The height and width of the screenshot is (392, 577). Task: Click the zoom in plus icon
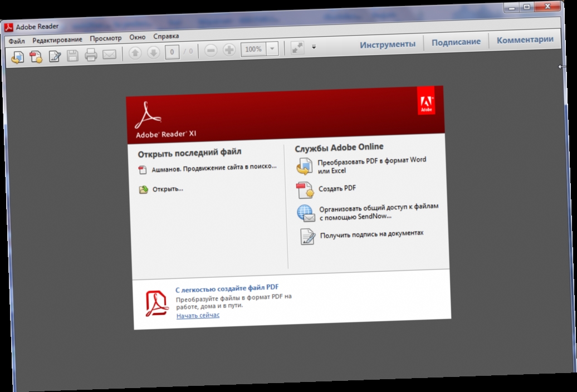229,50
